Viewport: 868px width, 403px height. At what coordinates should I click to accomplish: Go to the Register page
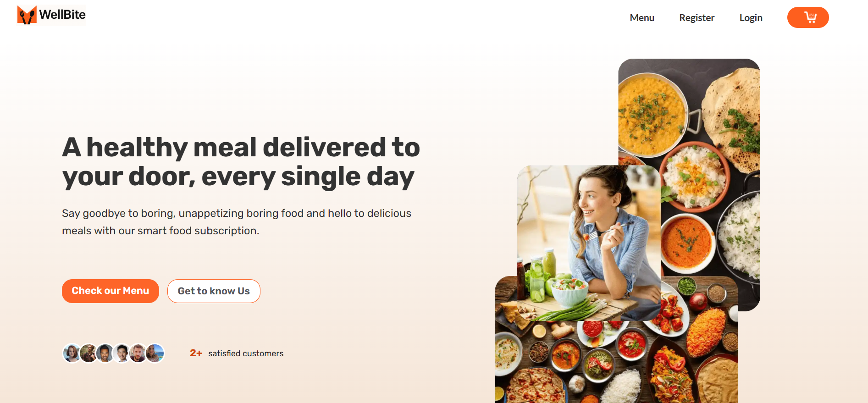coord(697,17)
